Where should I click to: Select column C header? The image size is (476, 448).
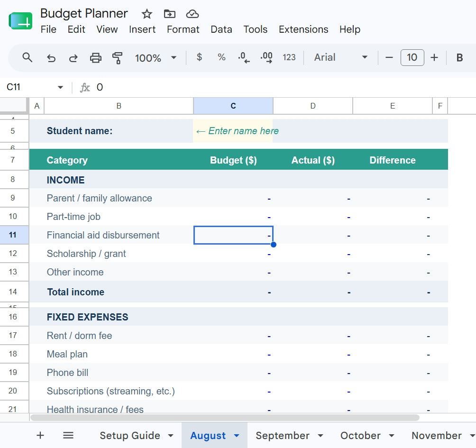(x=233, y=106)
